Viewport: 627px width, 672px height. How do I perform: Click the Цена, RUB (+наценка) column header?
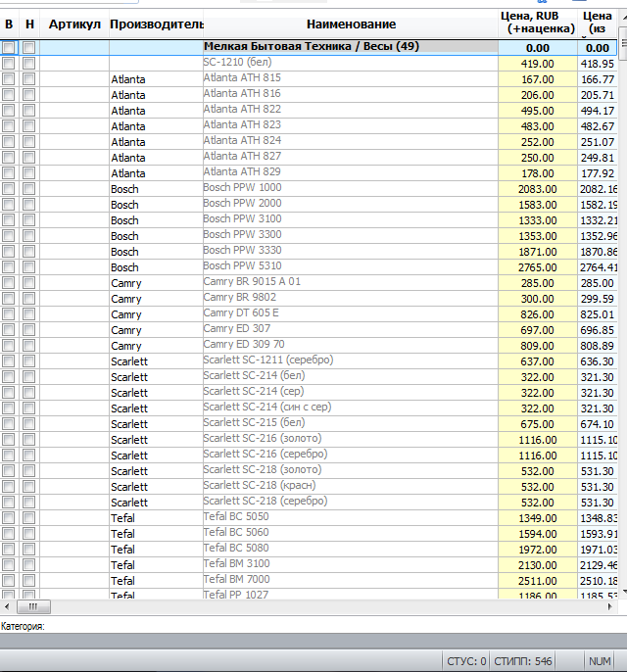(538, 23)
